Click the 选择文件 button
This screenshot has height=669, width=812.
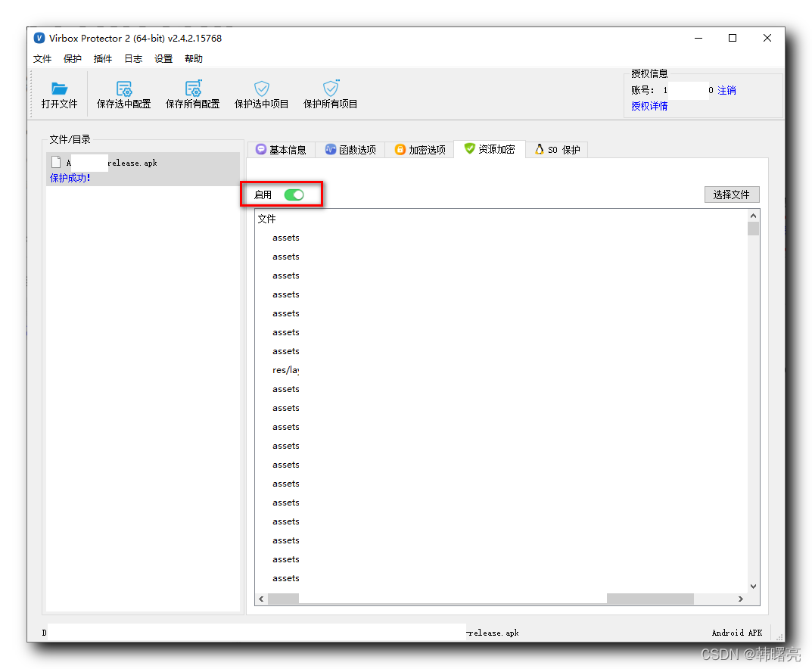point(732,194)
